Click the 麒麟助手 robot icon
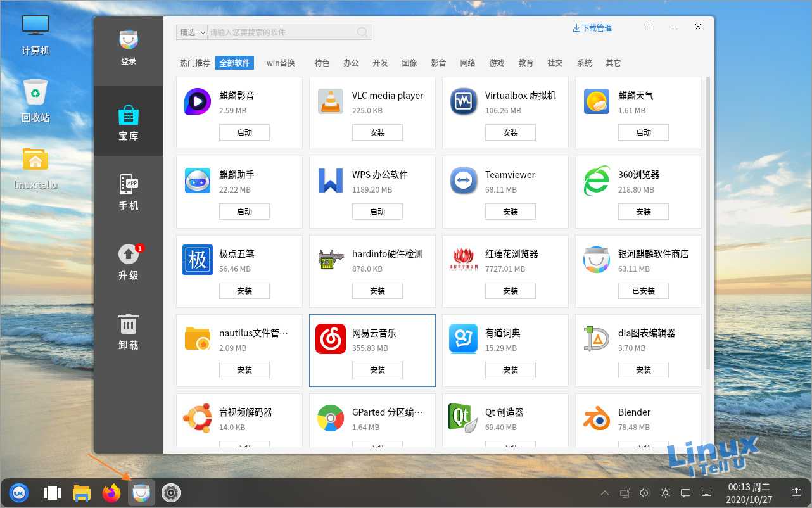Screen dimensions: 812x508 (x=198, y=181)
